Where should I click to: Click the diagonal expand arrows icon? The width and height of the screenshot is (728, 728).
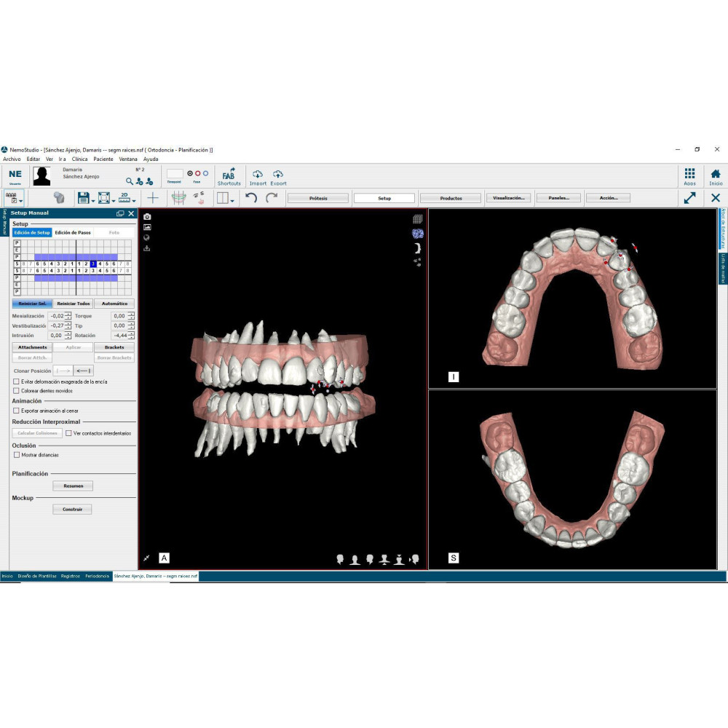(690, 198)
